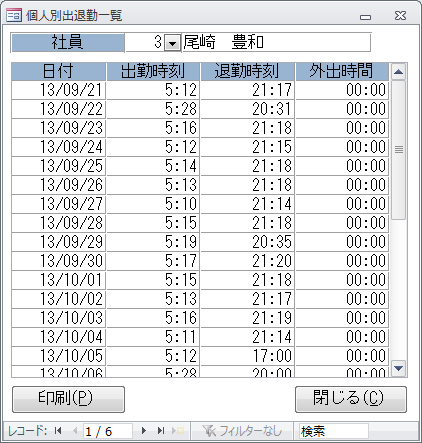Click scroll down arrow of list
The image size is (422, 443).
click(399, 369)
